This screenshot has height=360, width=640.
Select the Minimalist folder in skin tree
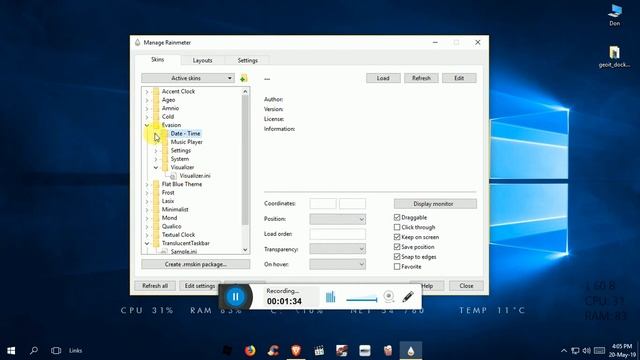point(175,209)
